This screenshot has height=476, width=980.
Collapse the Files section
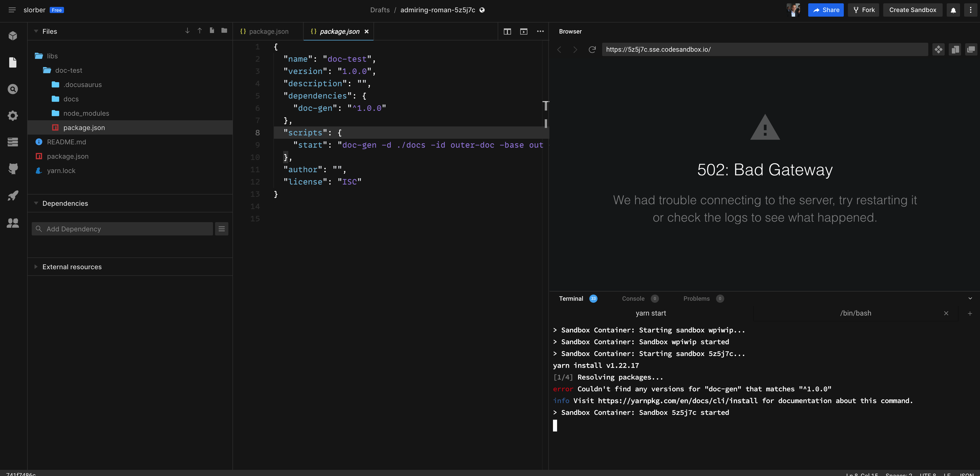click(36, 31)
